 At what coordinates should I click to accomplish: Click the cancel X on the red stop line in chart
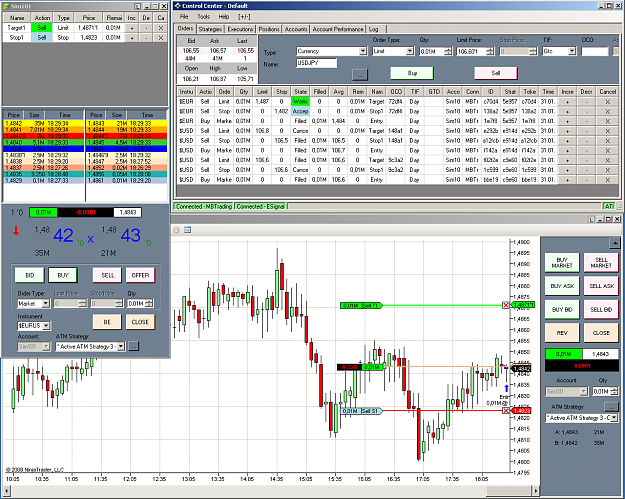(506, 411)
